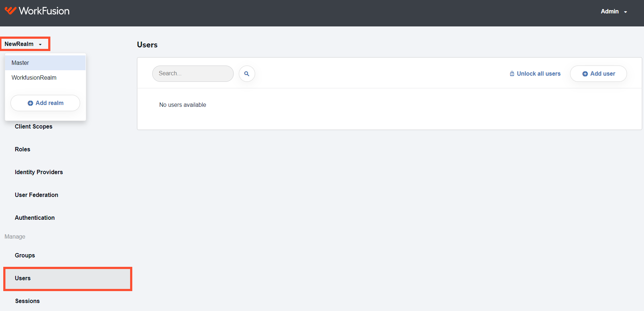Go to Roles page
The width and height of the screenshot is (644, 311).
click(x=22, y=149)
